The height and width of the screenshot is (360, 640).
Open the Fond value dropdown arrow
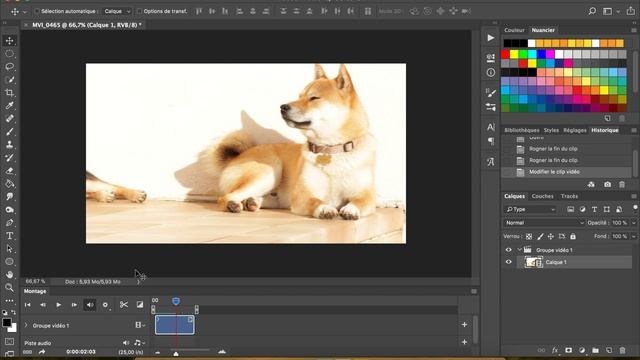point(634,236)
